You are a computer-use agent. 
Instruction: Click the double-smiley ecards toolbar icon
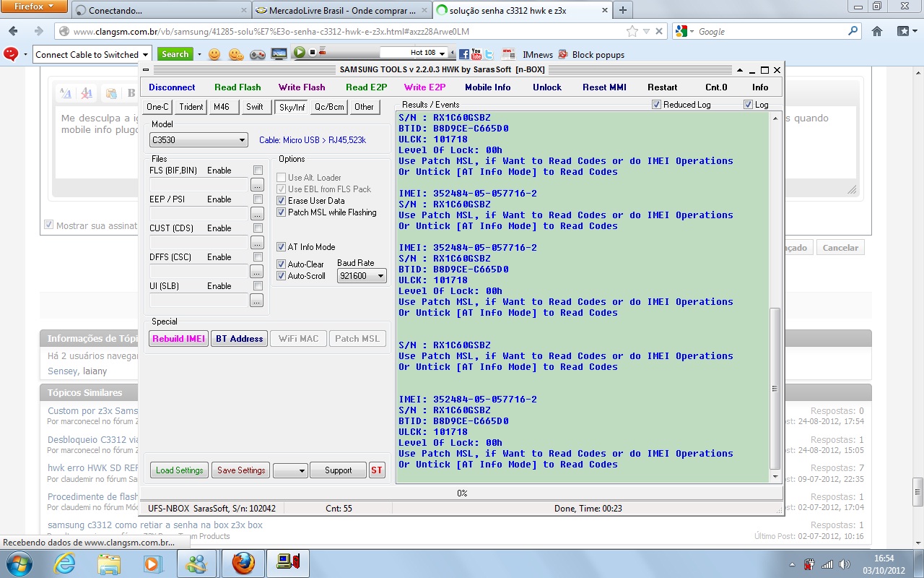tap(236, 54)
